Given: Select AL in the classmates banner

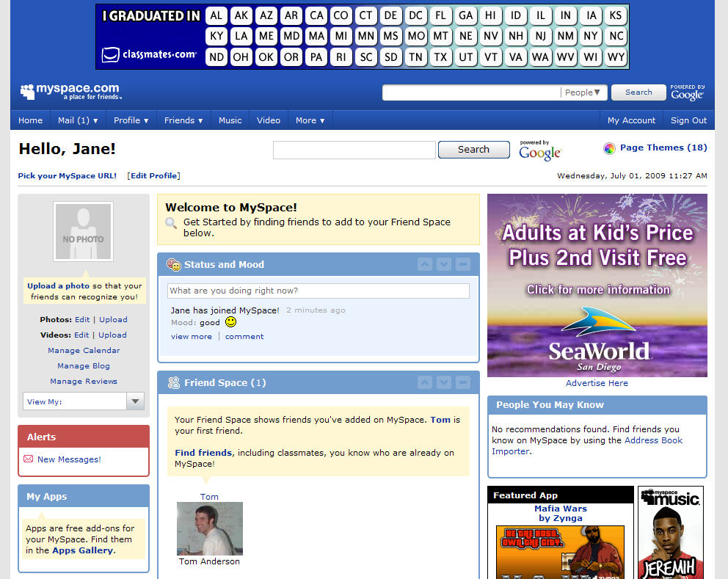Looking at the screenshot, I should (216, 16).
